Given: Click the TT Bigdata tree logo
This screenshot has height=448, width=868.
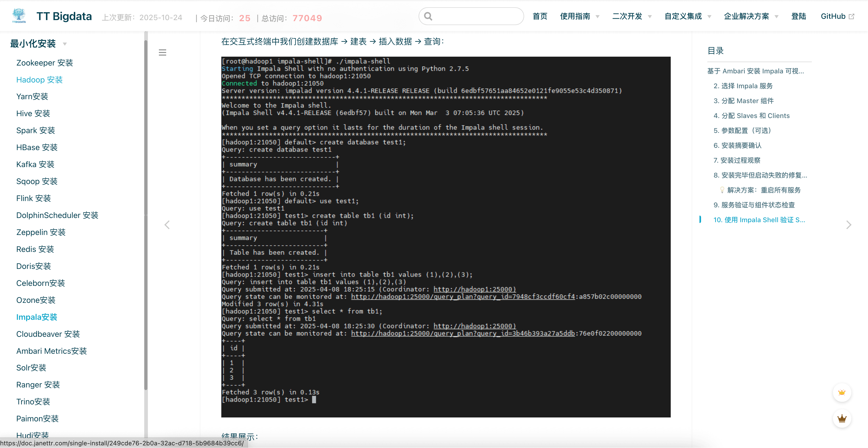Looking at the screenshot, I should 19,16.
